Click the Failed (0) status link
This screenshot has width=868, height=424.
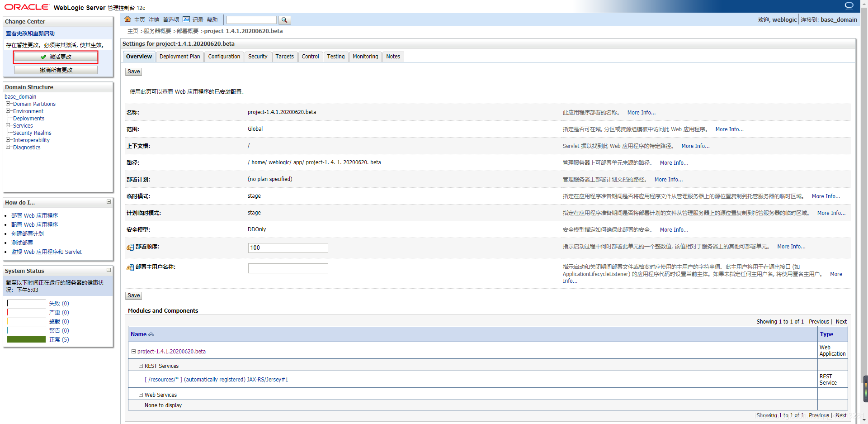coord(59,303)
